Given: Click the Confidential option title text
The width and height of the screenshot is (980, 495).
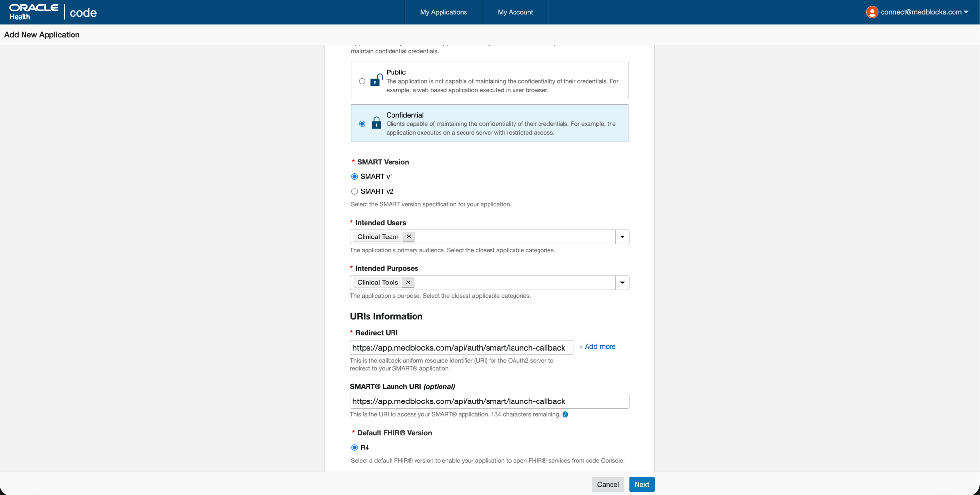Looking at the screenshot, I should pos(405,115).
